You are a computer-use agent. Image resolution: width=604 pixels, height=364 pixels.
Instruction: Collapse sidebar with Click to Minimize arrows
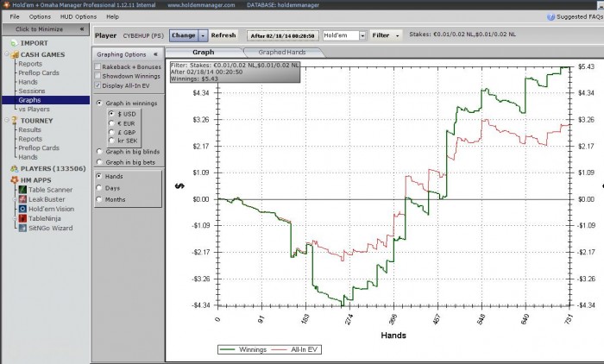tap(82, 28)
